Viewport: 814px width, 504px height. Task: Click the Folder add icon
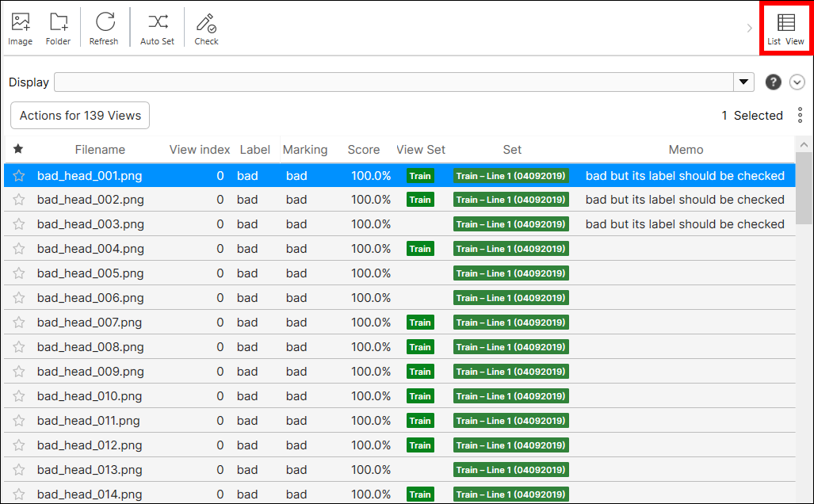click(x=58, y=23)
